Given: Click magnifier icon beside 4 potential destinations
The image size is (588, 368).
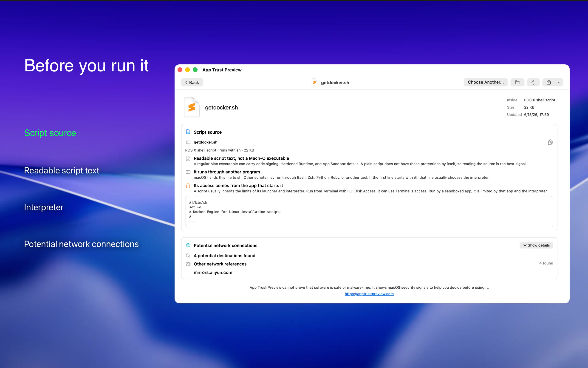Looking at the screenshot, I should click(188, 256).
